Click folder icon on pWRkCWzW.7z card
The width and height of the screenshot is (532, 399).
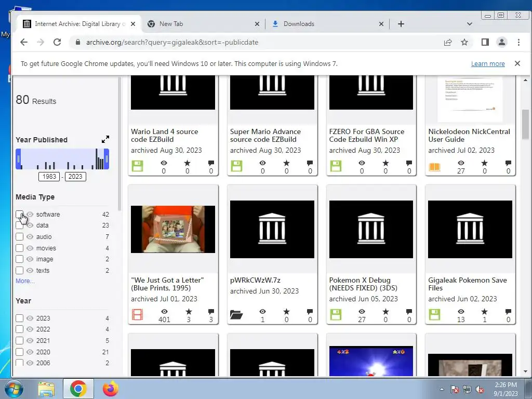click(x=236, y=315)
